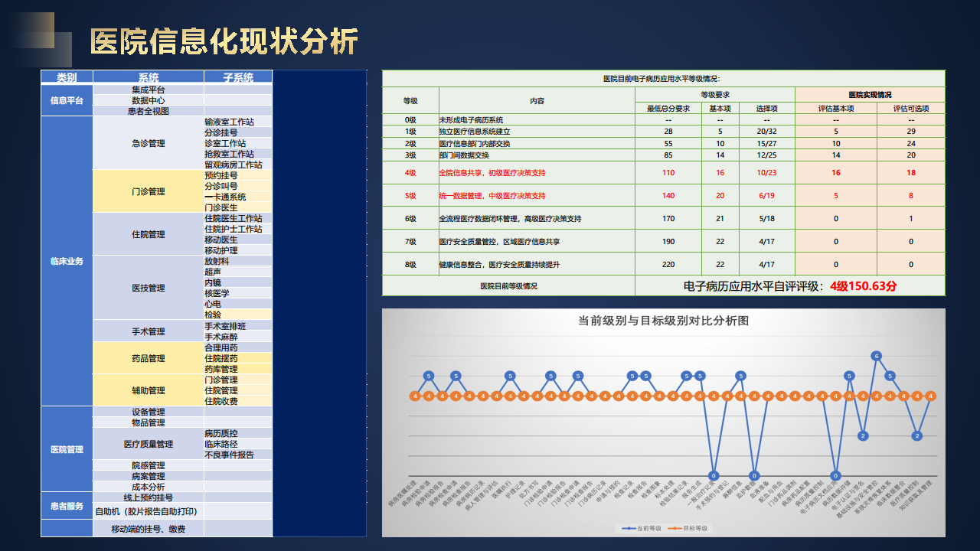
Task: Select the 子系统 column header
Action: (238, 77)
